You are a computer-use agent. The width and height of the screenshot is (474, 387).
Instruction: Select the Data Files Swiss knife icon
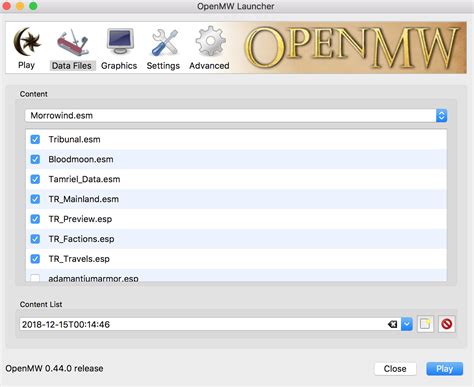[x=72, y=43]
